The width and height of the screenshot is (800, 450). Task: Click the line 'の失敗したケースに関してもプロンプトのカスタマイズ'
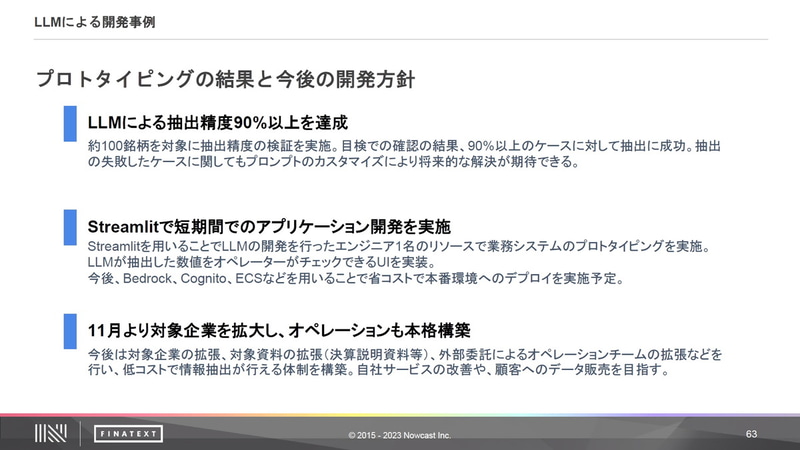pyautogui.click(x=334, y=162)
